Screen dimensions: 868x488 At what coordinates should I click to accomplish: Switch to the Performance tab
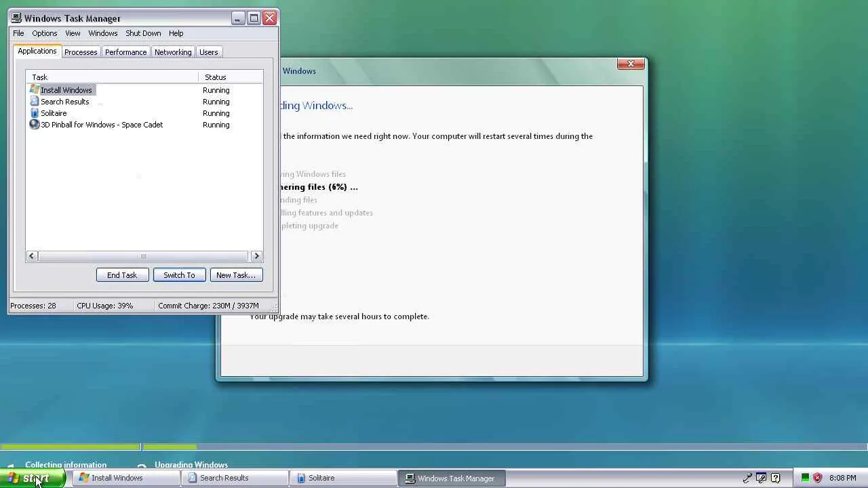pyautogui.click(x=125, y=52)
